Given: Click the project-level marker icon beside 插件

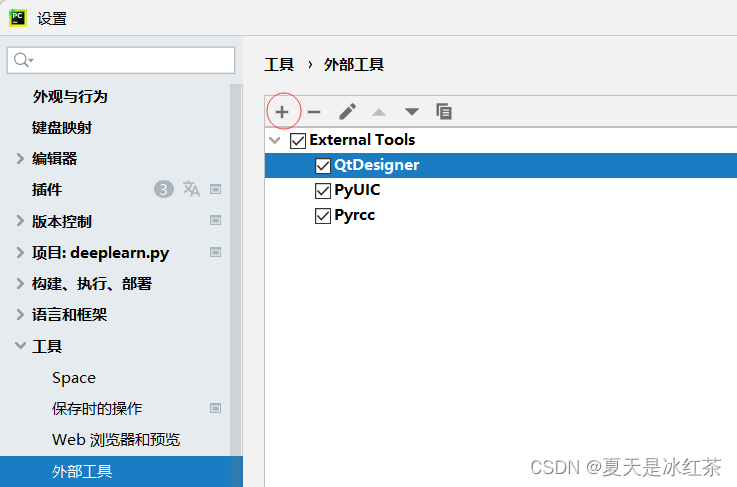Looking at the screenshot, I should (215, 189).
